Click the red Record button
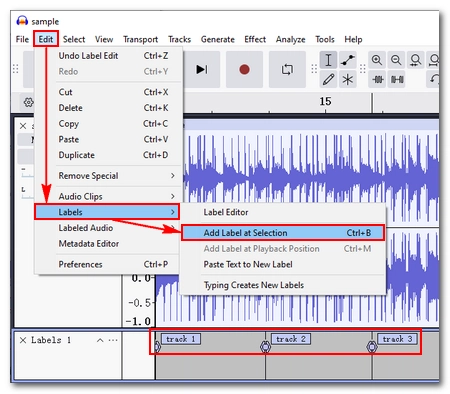This screenshot has height=394, width=450. coord(244,69)
